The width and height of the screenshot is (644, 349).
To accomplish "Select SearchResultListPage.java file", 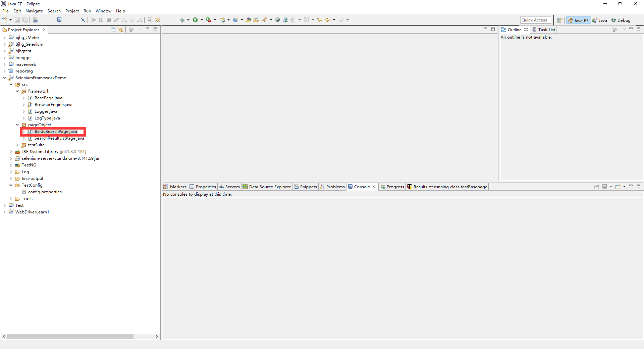I will (59, 138).
